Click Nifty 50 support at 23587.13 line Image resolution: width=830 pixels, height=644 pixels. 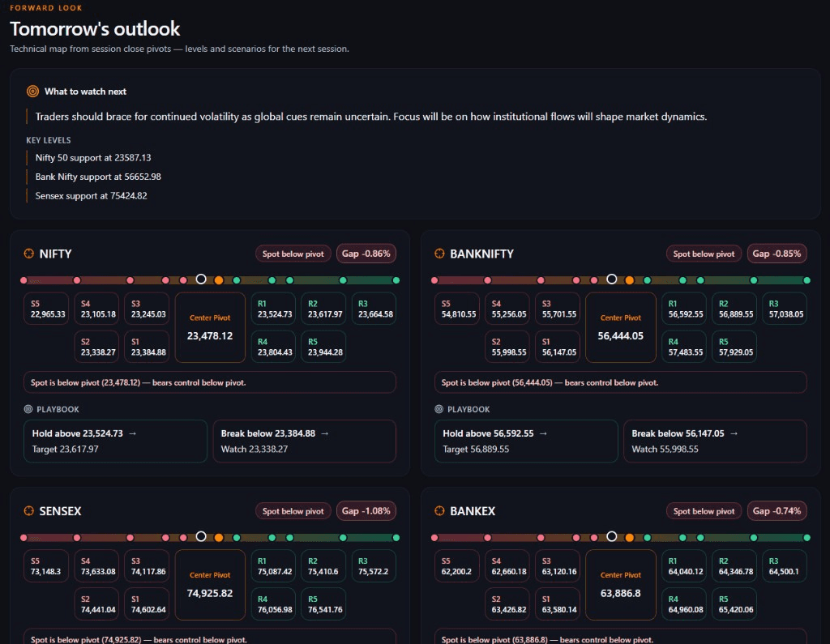93,158
